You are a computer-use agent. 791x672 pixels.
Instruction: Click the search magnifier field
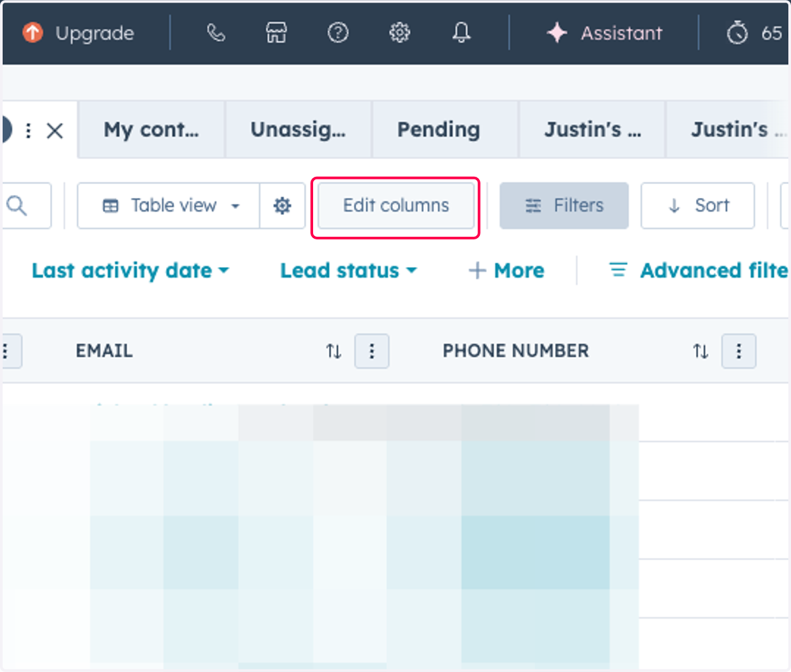click(x=26, y=206)
